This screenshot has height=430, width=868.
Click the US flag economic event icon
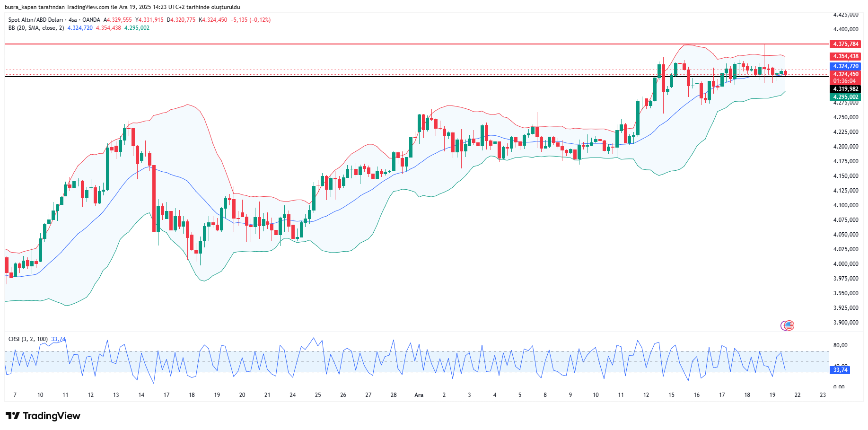789,325
